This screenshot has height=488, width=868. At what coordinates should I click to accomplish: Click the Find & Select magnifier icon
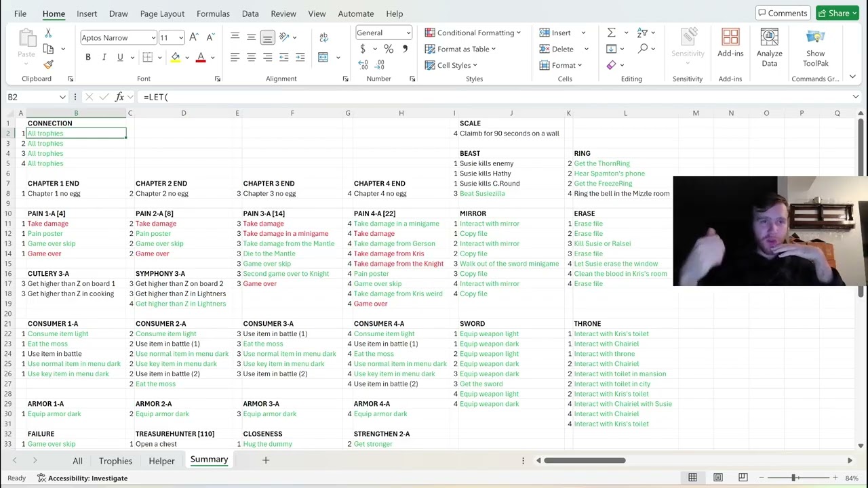[x=643, y=49]
